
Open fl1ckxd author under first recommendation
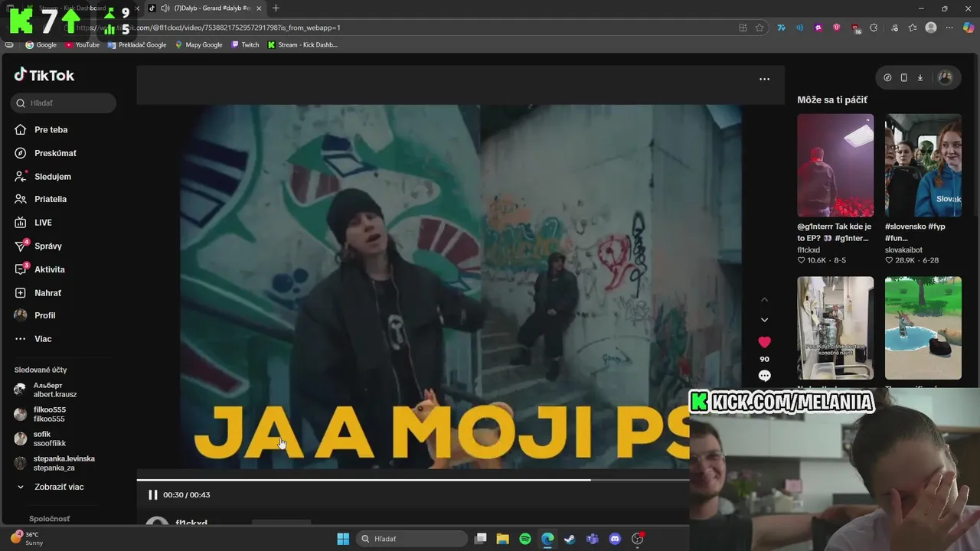point(808,249)
